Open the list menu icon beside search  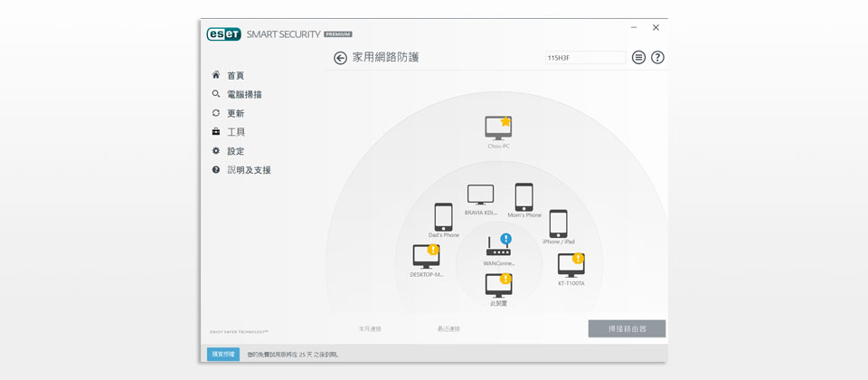[x=639, y=58]
